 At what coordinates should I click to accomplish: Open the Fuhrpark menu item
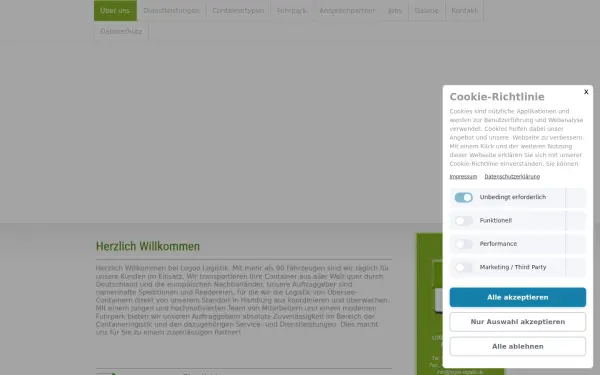point(292,10)
